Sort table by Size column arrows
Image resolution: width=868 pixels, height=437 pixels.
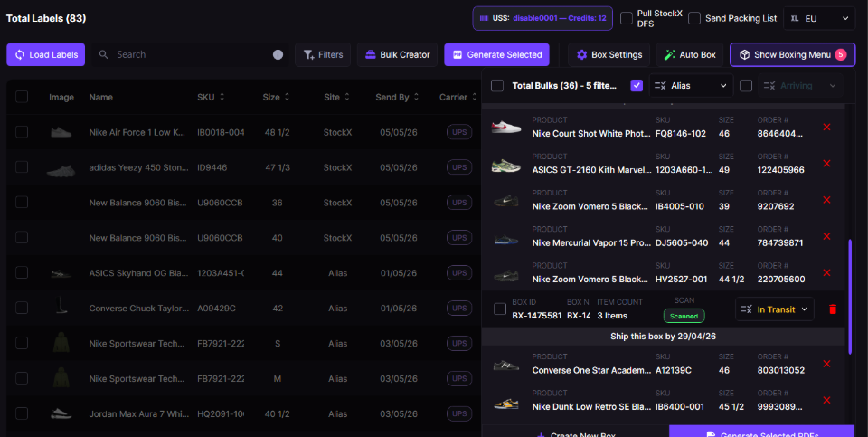287,97
